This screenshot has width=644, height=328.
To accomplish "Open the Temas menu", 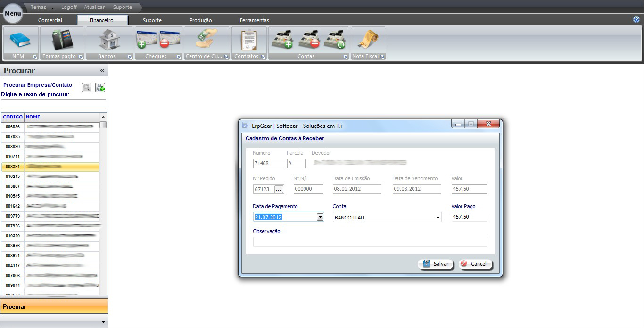I will 42,8.
